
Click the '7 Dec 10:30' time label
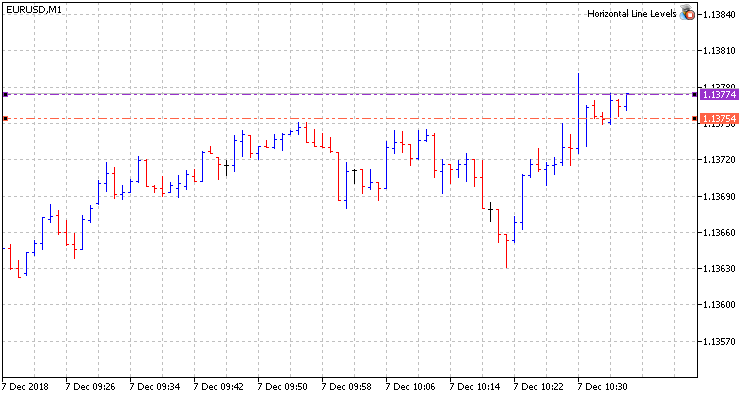pyautogui.click(x=603, y=387)
